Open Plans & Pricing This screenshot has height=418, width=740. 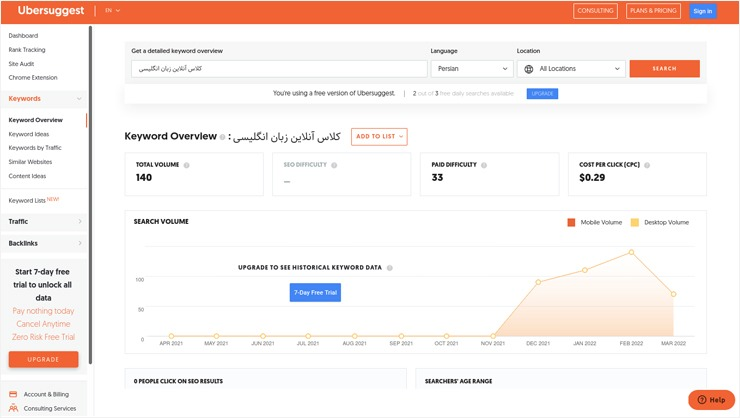(653, 11)
